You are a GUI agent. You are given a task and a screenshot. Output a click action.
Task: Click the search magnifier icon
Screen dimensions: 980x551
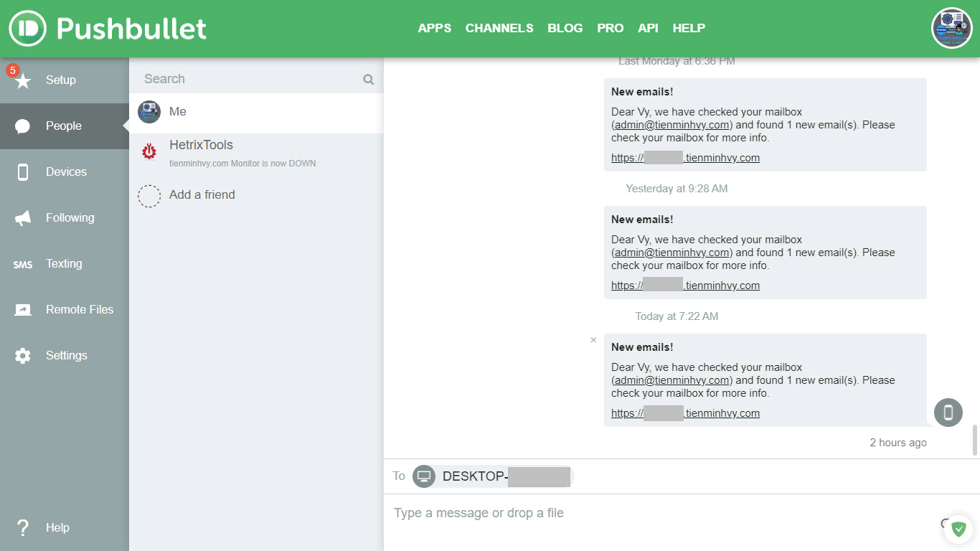coord(369,80)
